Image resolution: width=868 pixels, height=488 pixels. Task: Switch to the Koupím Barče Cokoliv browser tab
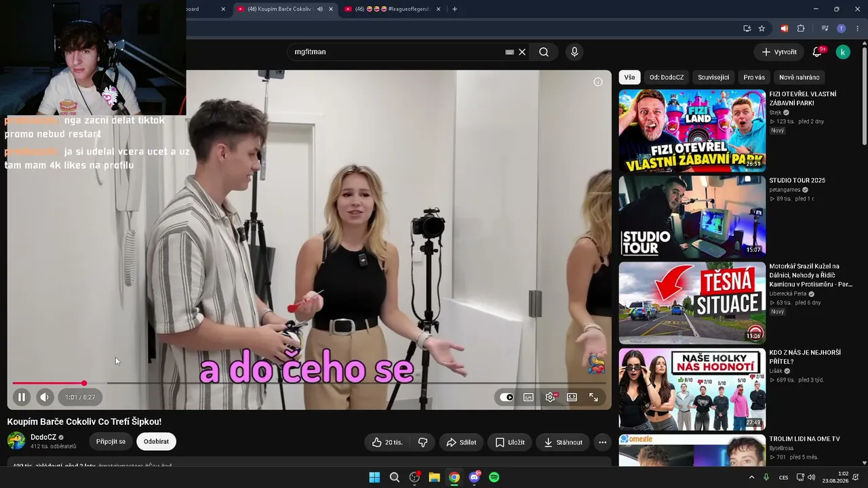(x=278, y=9)
